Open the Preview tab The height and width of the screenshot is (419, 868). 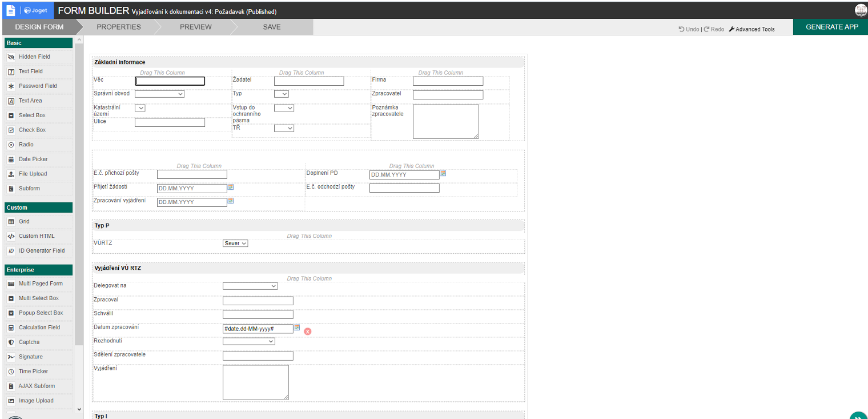point(195,26)
